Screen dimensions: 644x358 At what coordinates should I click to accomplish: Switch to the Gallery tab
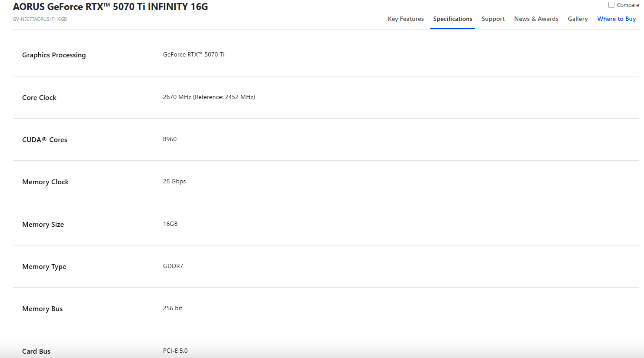click(577, 19)
